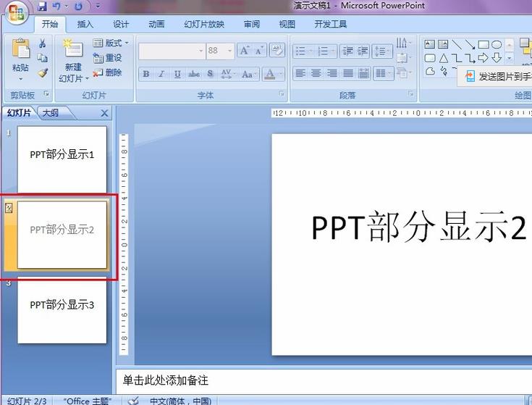
Task: Open the columns dropdown
Action: (384, 73)
